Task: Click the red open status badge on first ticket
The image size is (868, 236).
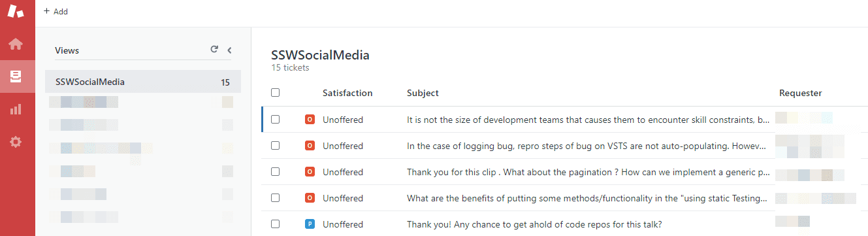Action: click(x=310, y=120)
